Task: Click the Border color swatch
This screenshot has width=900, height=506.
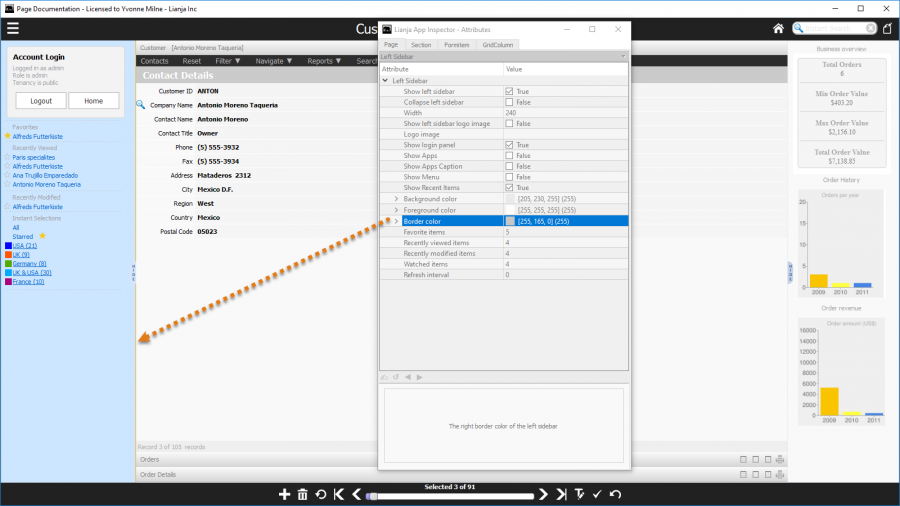Action: point(510,221)
